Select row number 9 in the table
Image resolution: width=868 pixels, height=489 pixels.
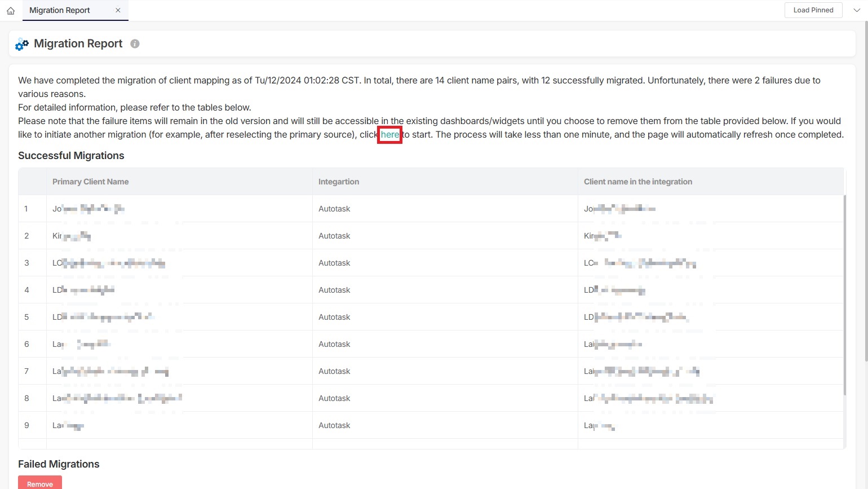click(x=26, y=425)
